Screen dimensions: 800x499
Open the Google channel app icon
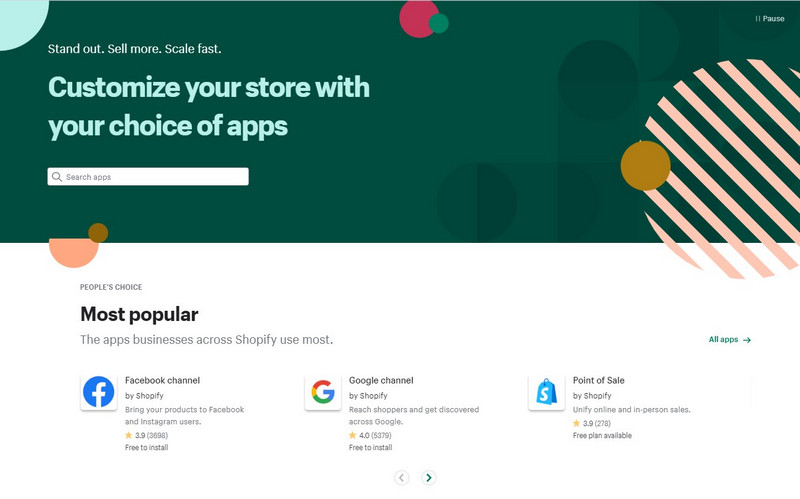322,392
